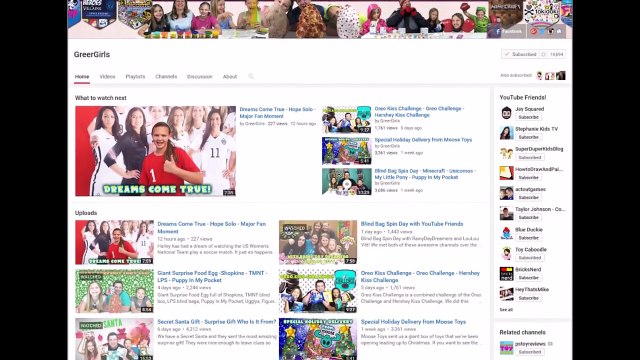Click the pstoyreviews channel name

coord(530,344)
